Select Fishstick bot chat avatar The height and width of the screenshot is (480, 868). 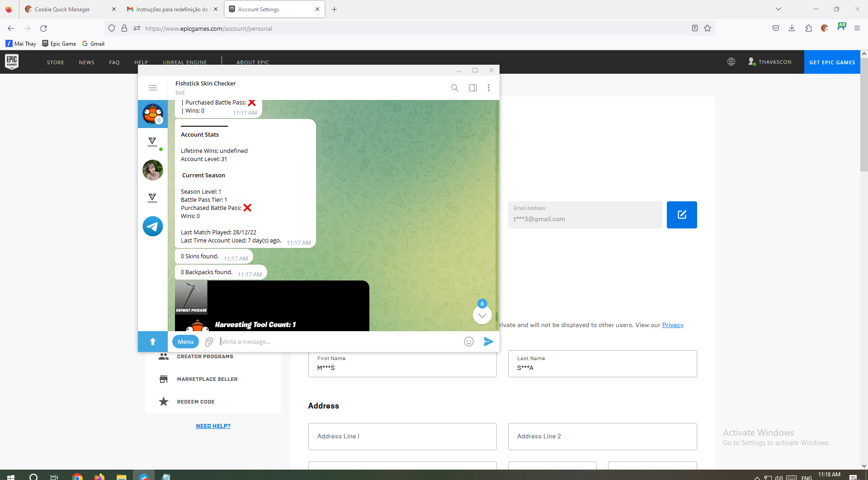(x=153, y=114)
